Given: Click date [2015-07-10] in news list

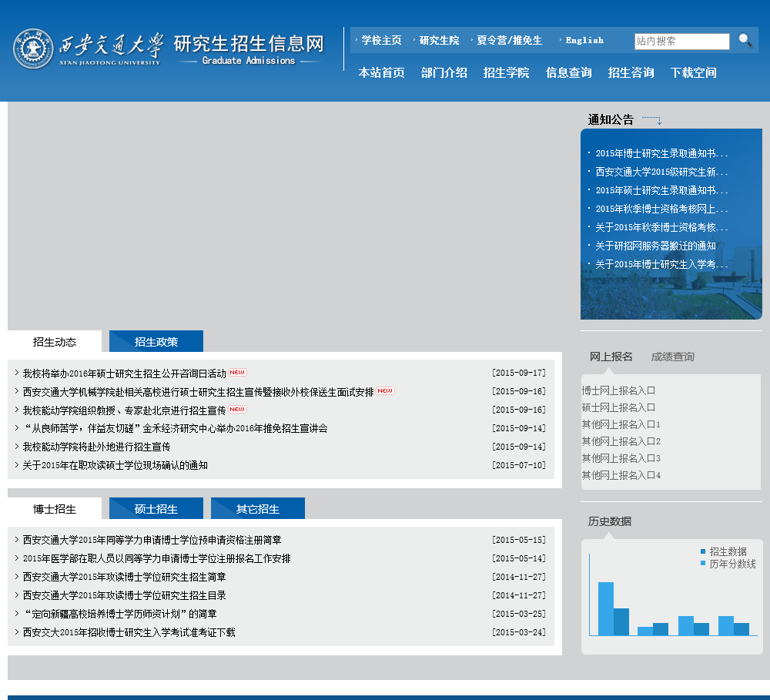Looking at the screenshot, I should point(519,464).
